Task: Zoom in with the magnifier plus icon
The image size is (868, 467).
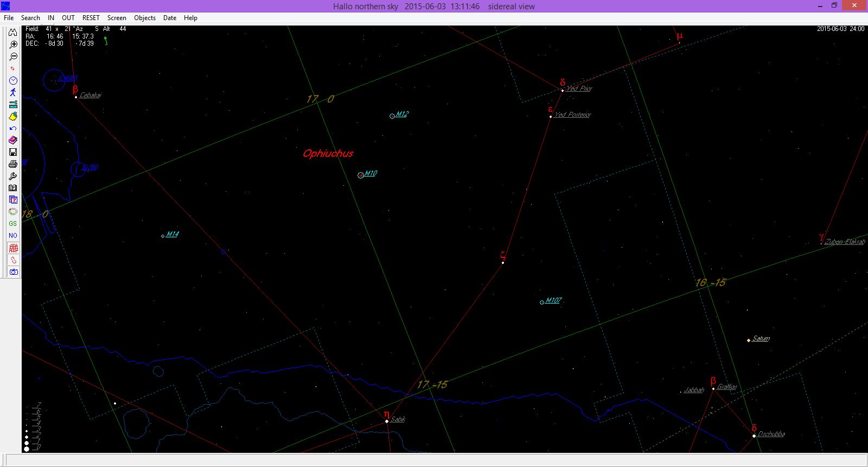Action: [x=13, y=45]
